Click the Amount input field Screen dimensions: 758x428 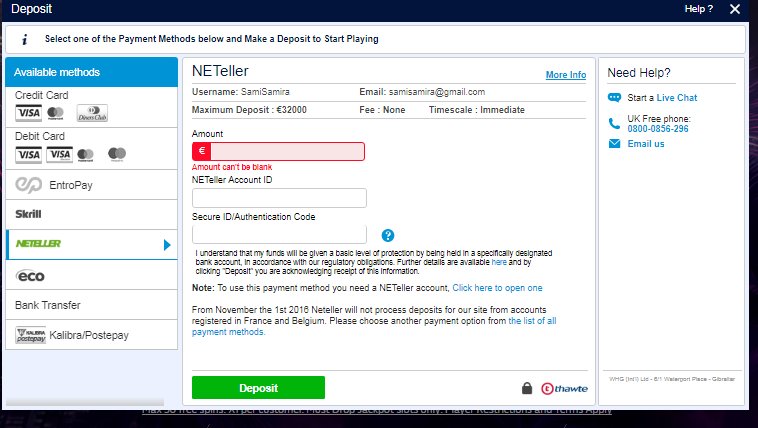[x=288, y=151]
